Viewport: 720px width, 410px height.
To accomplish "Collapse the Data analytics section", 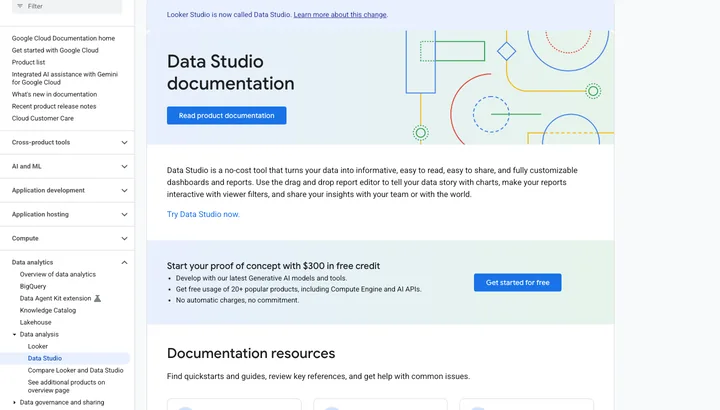I will pos(124,262).
